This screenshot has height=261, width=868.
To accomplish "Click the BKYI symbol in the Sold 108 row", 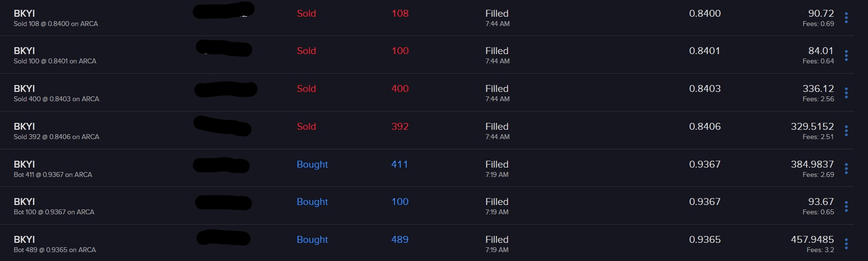I will (x=24, y=14).
